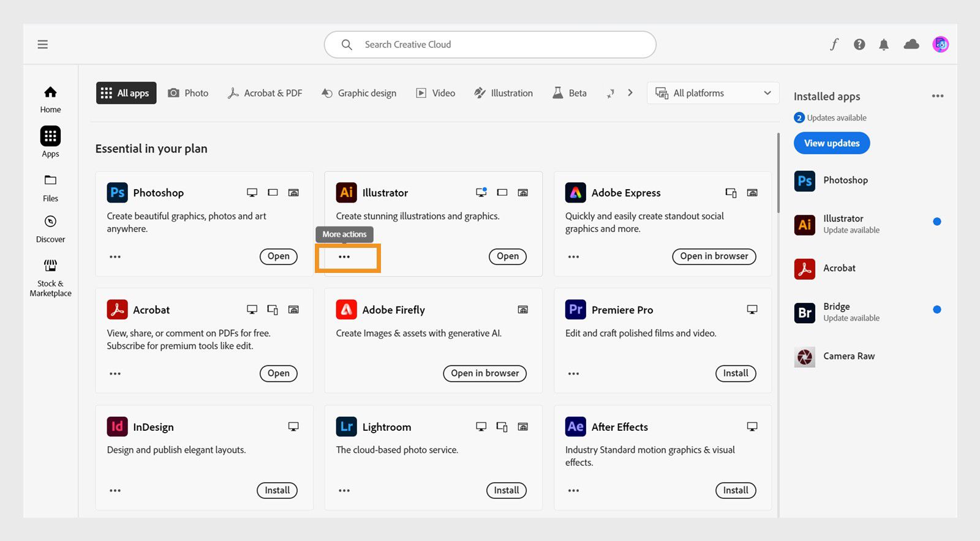The height and width of the screenshot is (541, 980).
Task: Open Acrobat card more actions
Action: pos(115,374)
